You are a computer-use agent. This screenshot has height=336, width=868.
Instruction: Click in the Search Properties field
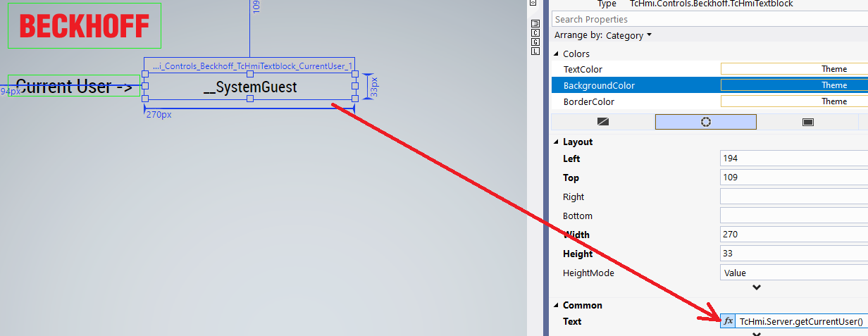tap(708, 20)
